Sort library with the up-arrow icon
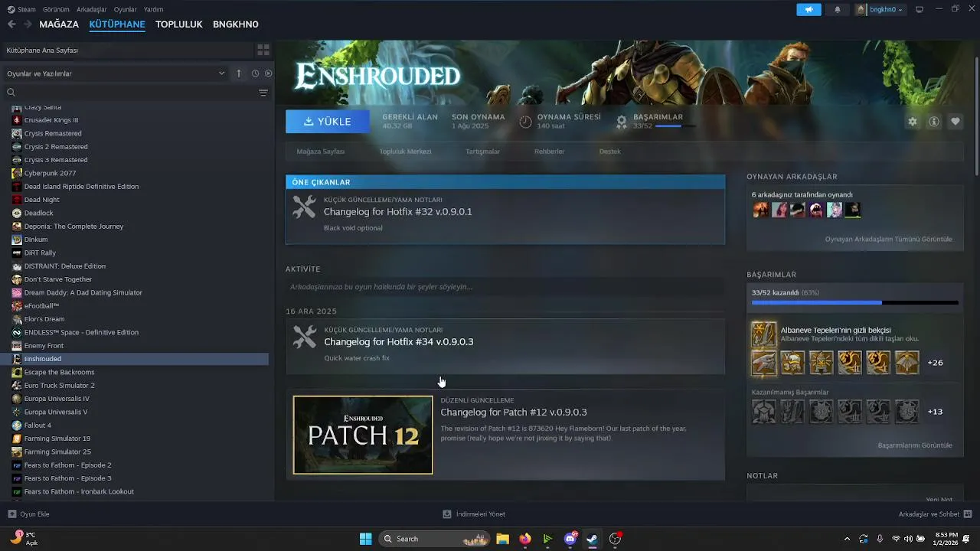Viewport: 980px width, 551px height. 239,73
